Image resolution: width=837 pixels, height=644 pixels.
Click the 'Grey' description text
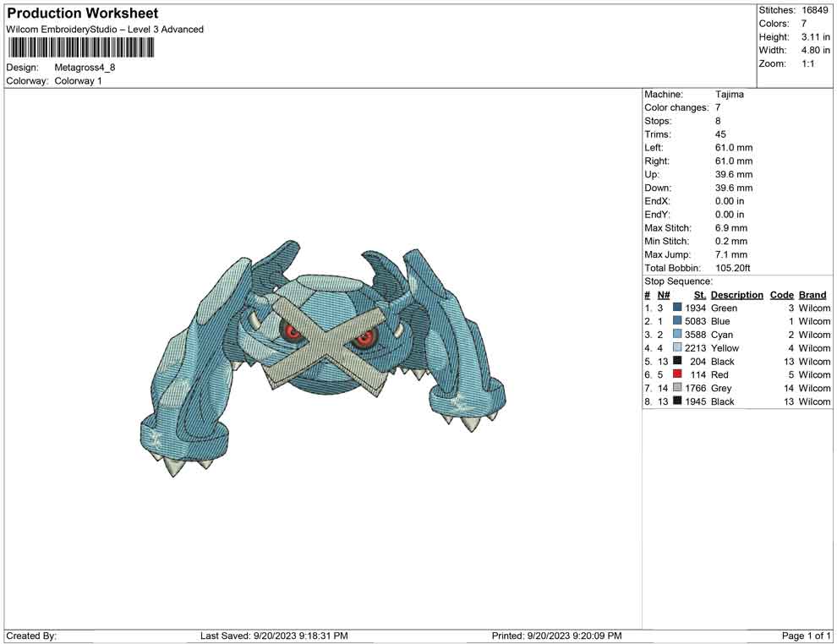[x=721, y=388]
